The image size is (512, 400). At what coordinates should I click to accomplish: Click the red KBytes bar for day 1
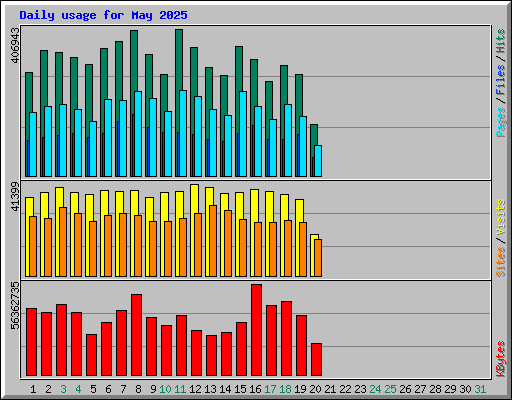click(31, 342)
